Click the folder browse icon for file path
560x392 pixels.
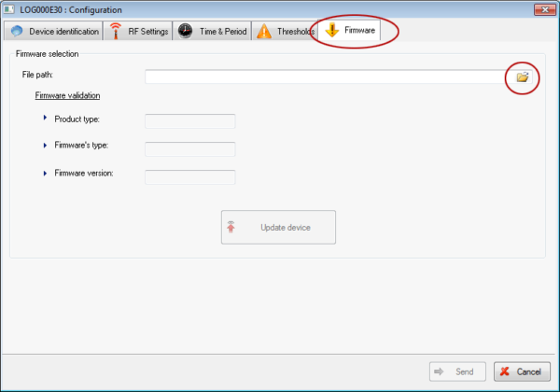[x=523, y=77]
